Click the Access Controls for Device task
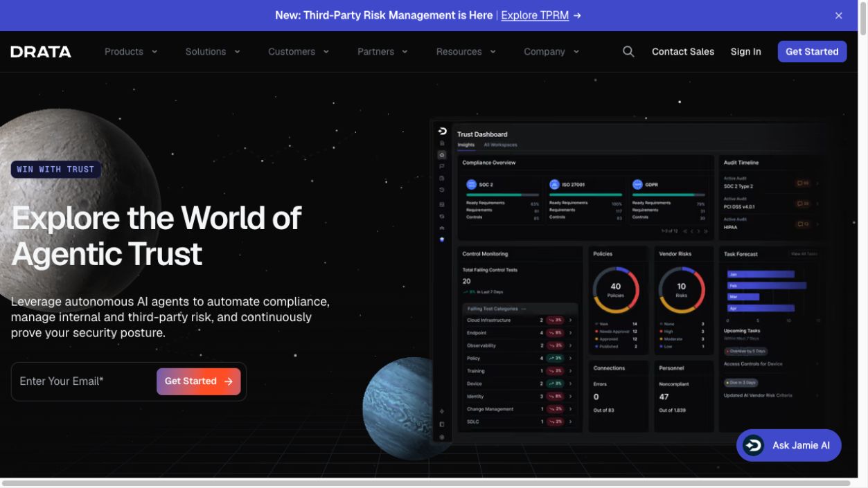The height and width of the screenshot is (488, 868). pyautogui.click(x=753, y=364)
